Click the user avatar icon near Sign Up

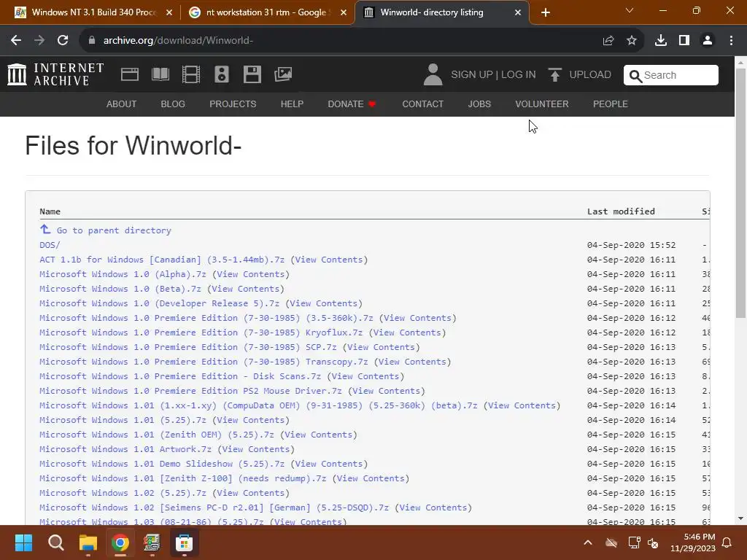pos(433,75)
